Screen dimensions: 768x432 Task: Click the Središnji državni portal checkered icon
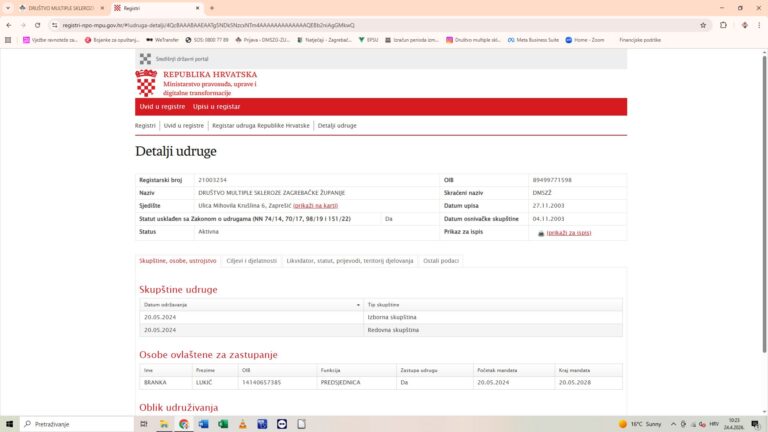(145, 59)
